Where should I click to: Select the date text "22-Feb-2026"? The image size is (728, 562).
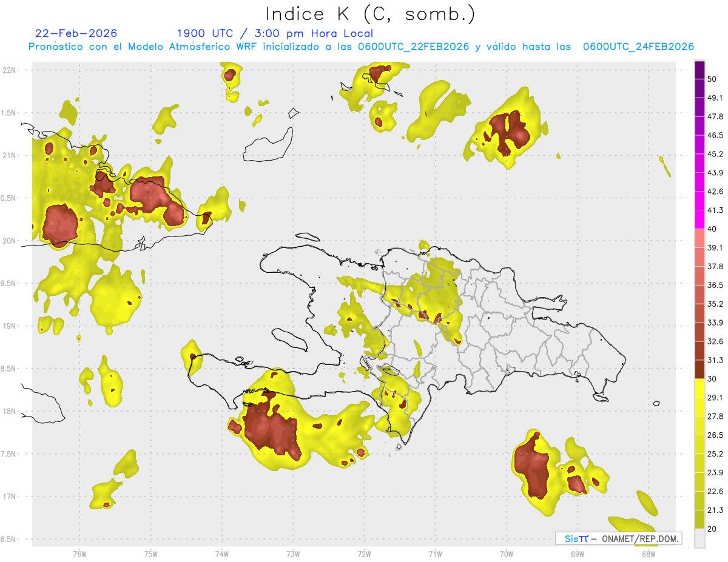[x=76, y=33]
